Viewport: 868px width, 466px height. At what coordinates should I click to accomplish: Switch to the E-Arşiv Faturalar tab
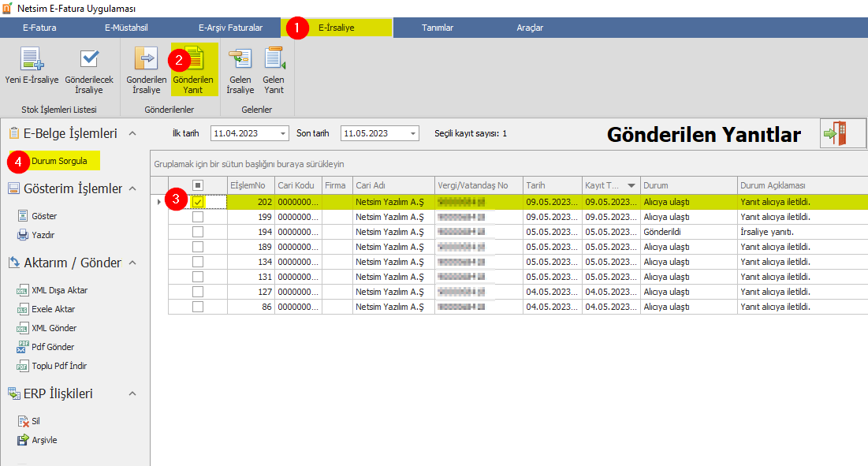point(230,28)
